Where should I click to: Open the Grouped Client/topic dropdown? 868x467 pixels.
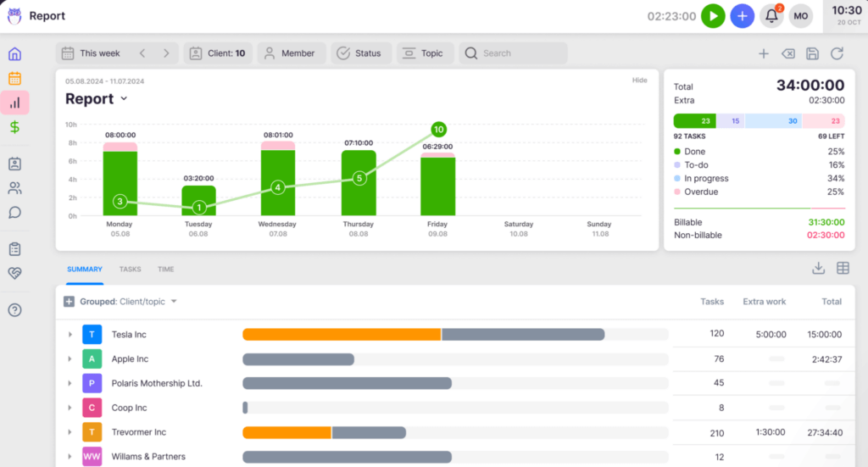click(x=174, y=302)
